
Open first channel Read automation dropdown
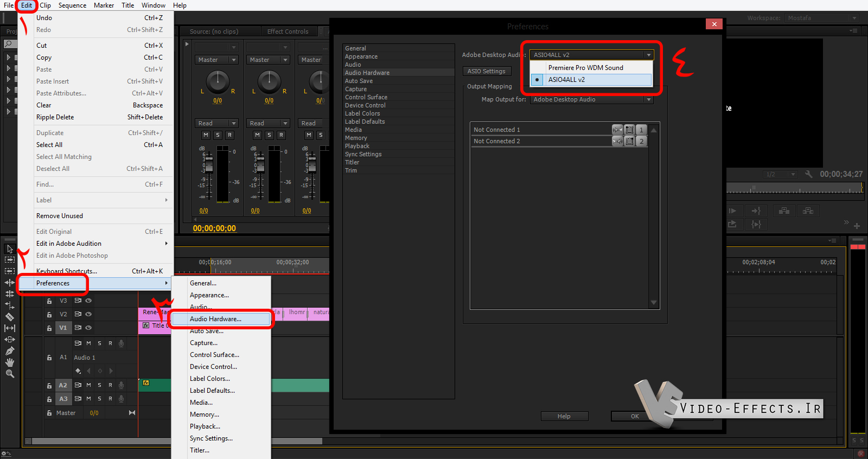216,123
